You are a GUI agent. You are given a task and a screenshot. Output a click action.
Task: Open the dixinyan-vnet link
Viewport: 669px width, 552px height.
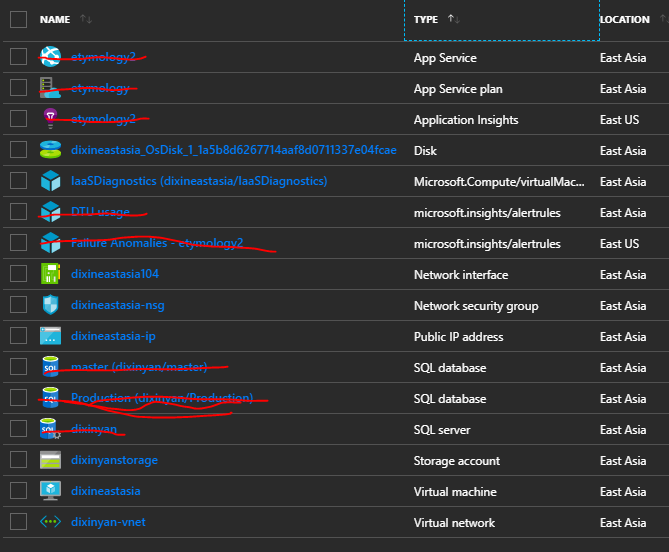tap(108, 522)
